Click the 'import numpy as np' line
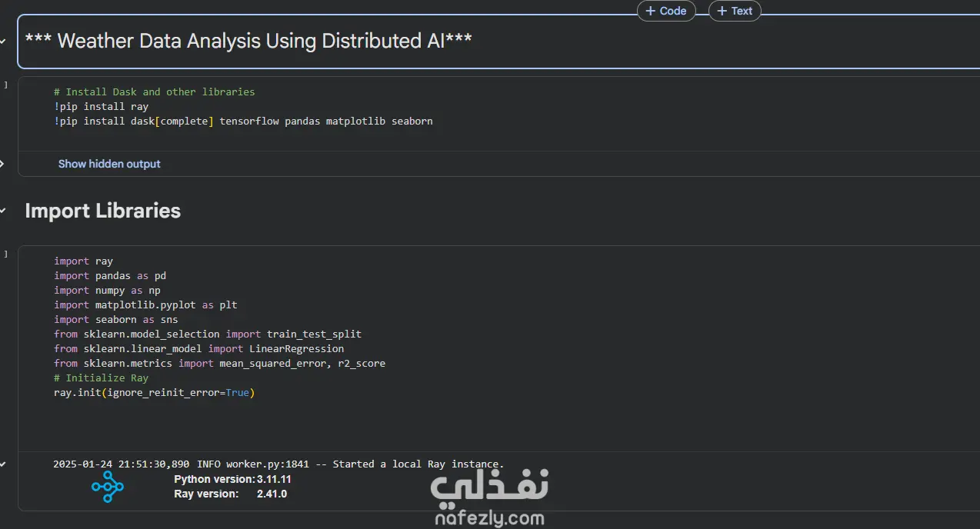The image size is (980, 529). [107, 290]
